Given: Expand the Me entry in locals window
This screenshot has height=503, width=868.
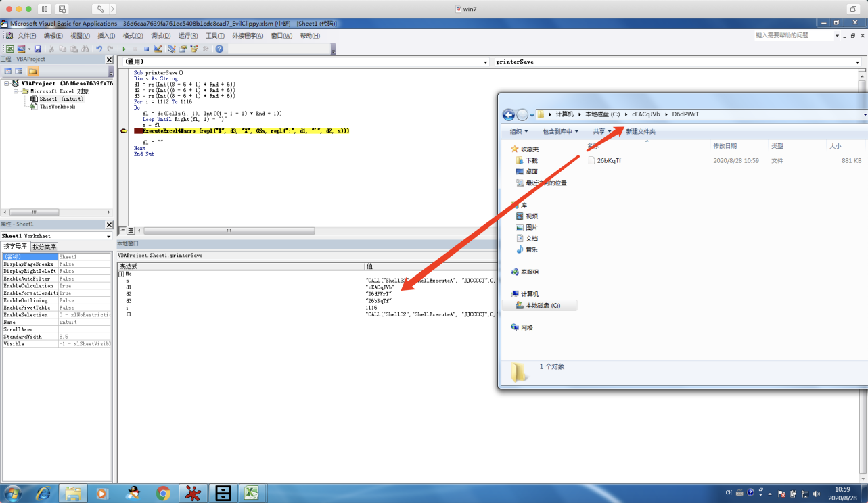Looking at the screenshot, I should point(121,274).
